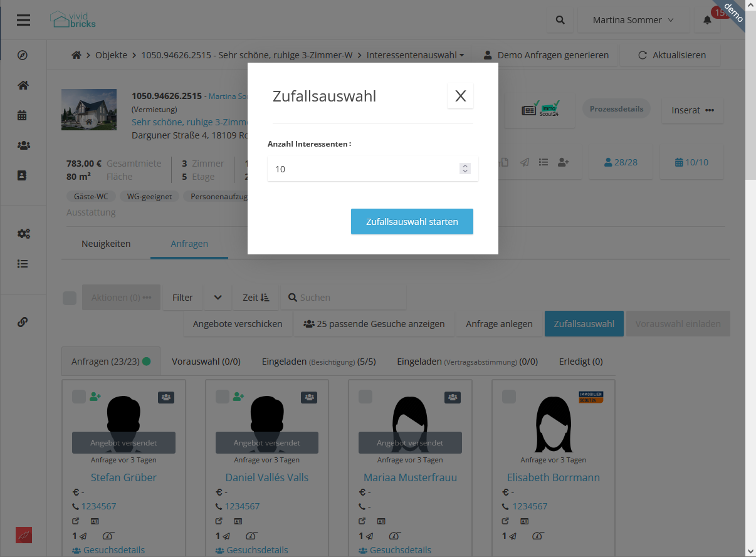Click the Anzahl Interessenten number stepper
Screen dimensions: 756x557
click(465, 169)
